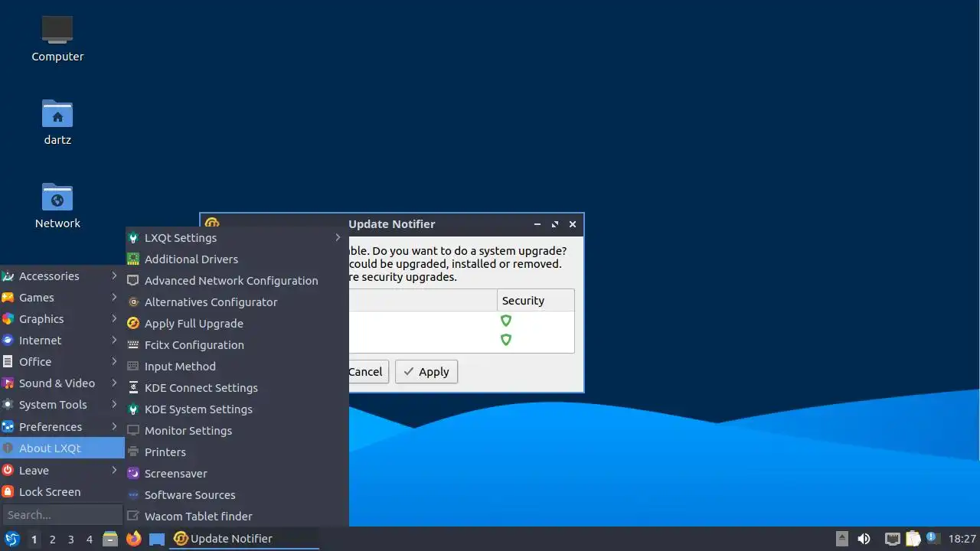Click the Software Sources icon
The image size is (980, 551).
coord(133,495)
